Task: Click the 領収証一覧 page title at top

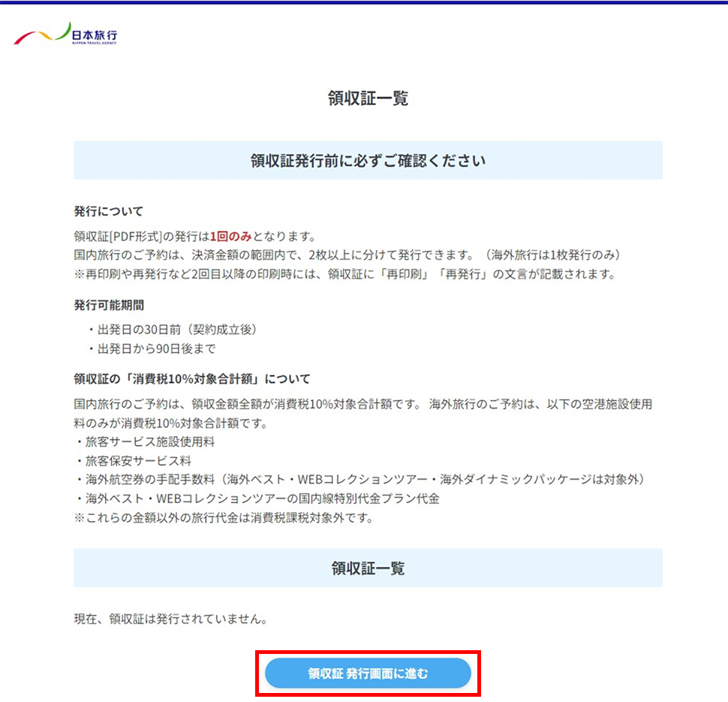Action: (x=368, y=98)
